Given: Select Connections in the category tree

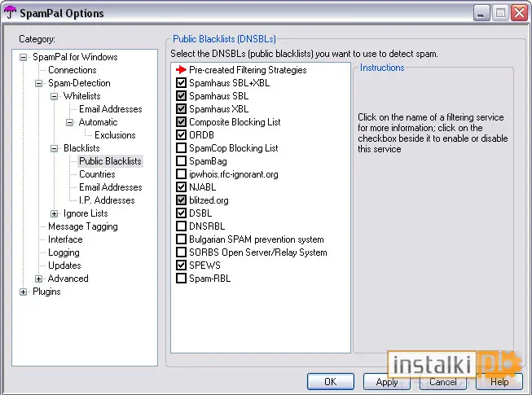Looking at the screenshot, I should pos(73,70).
